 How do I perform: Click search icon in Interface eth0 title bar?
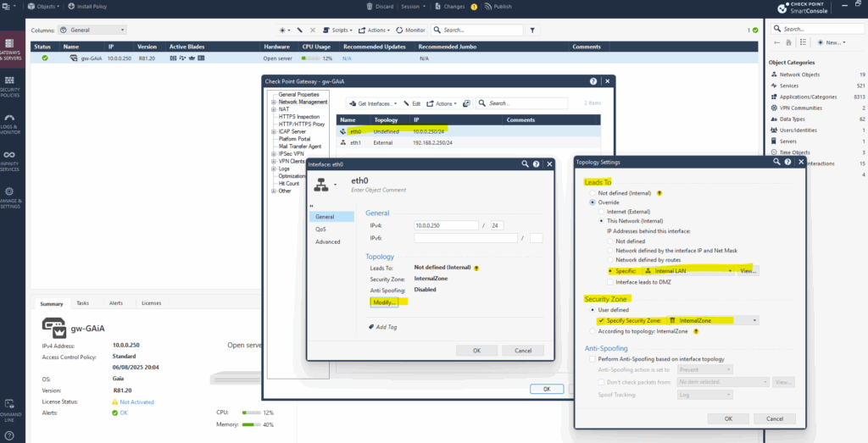525,163
